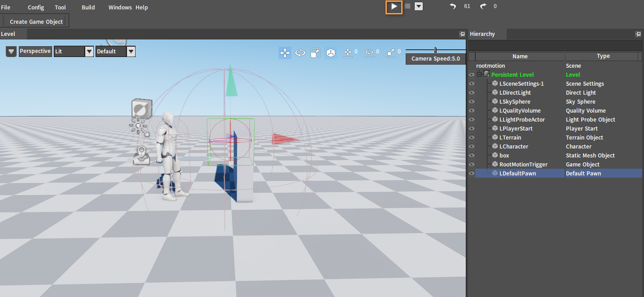Collapse the Persistent Level tree node
Viewport: 644px width, 297px height.
tap(480, 74)
